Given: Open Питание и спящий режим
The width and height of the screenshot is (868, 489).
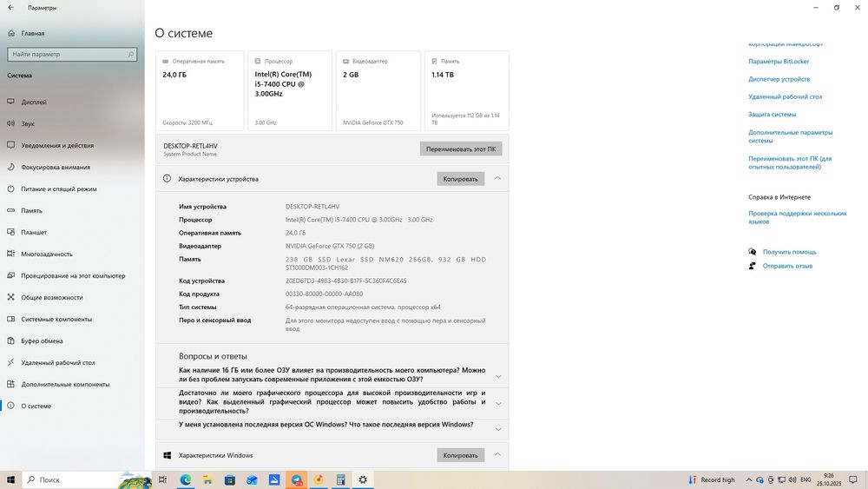Looking at the screenshot, I should 72,188.
